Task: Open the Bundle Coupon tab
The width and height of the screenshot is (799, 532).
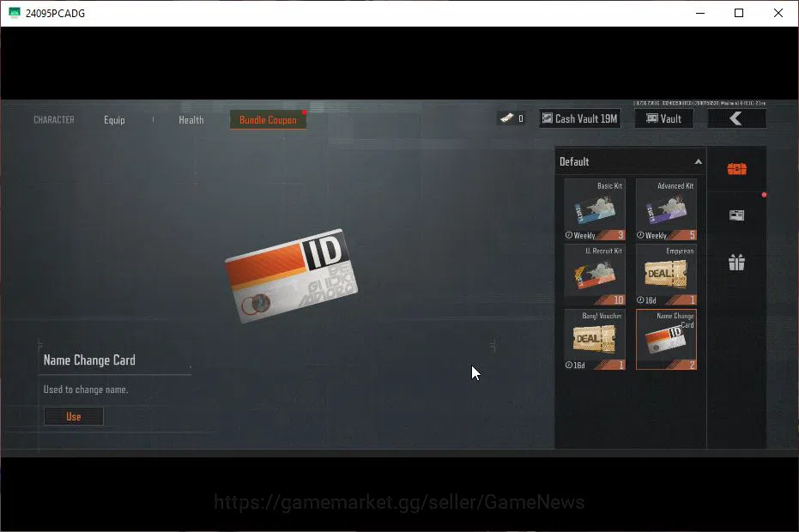Action: tap(268, 120)
